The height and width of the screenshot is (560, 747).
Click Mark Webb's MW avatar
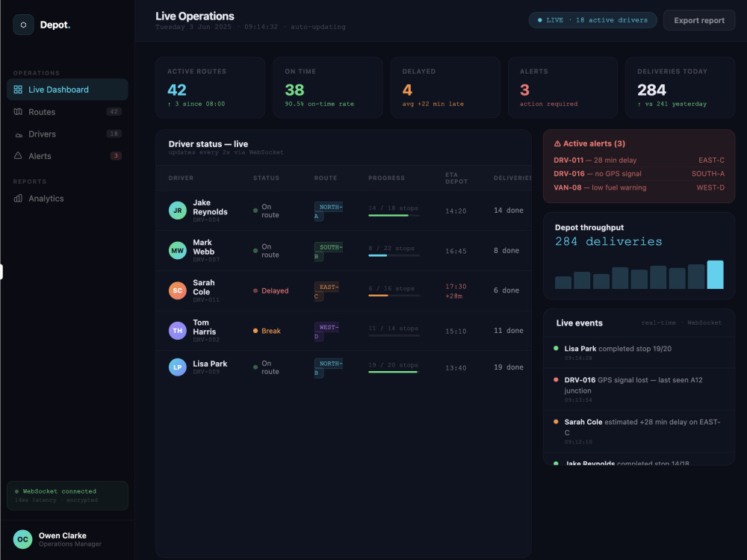(177, 250)
